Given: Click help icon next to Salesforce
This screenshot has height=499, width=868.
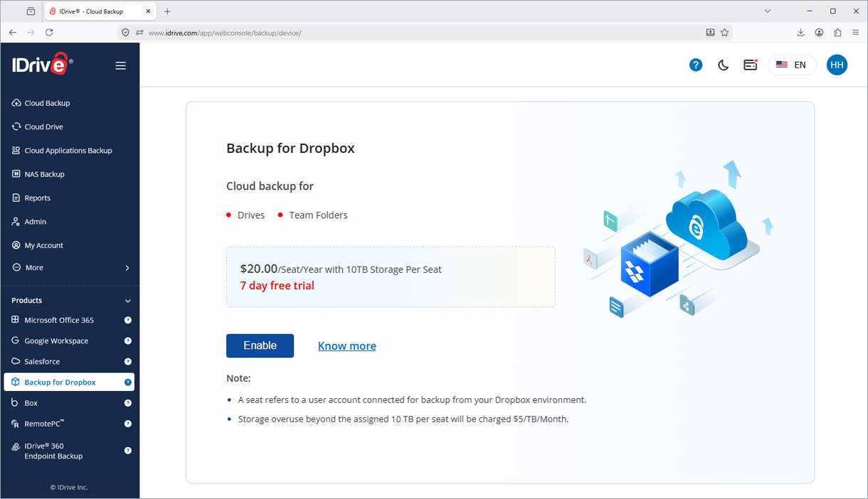Looking at the screenshot, I should pos(128,361).
